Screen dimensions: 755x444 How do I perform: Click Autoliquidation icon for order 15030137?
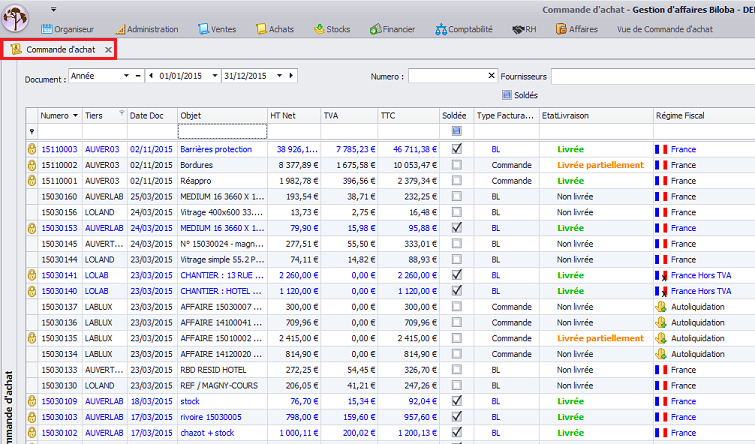[661, 307]
